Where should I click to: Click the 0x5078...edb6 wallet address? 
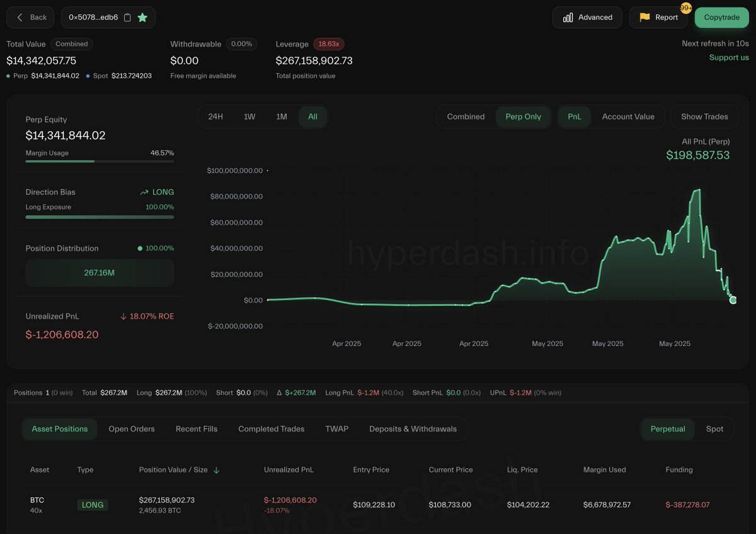pyautogui.click(x=93, y=18)
